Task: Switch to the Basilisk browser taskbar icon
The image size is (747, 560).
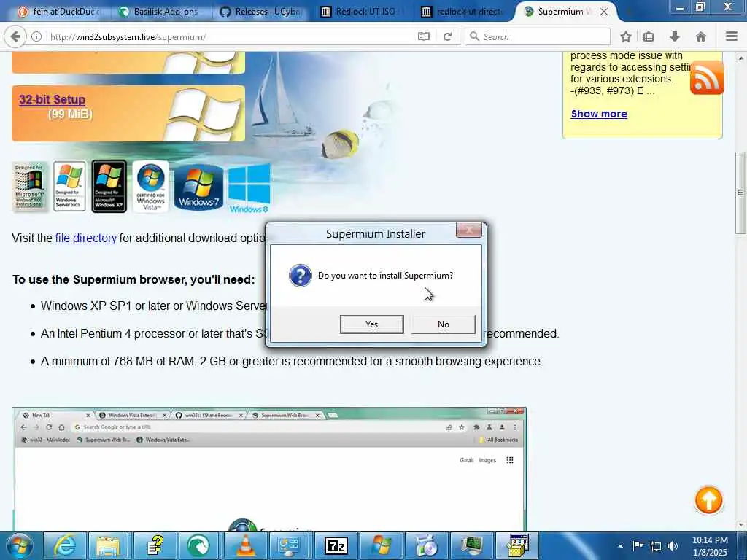Action: 199,545
